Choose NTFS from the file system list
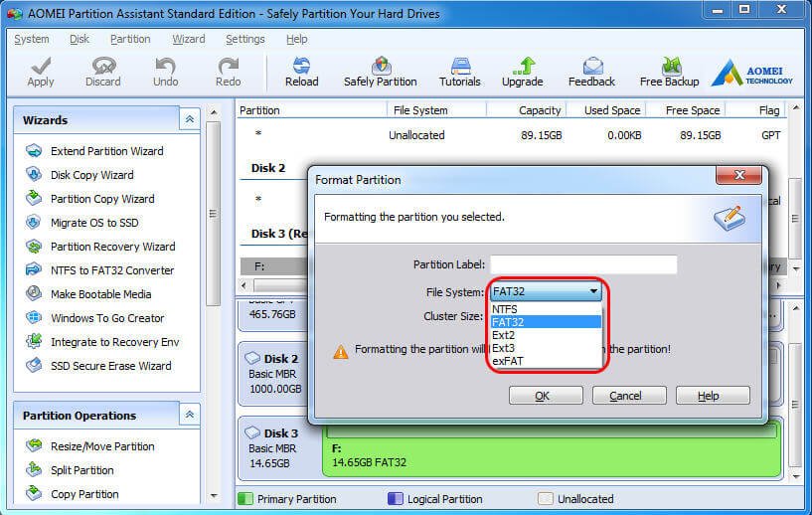 coord(546,309)
